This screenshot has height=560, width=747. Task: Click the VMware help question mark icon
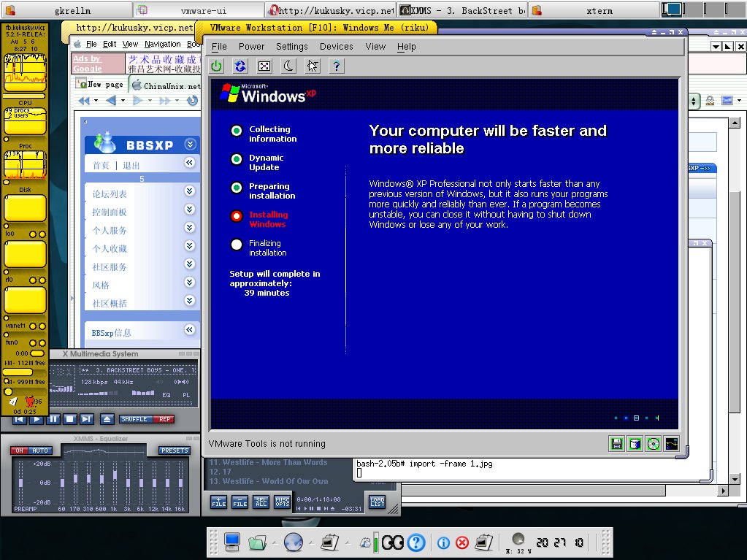click(x=337, y=66)
